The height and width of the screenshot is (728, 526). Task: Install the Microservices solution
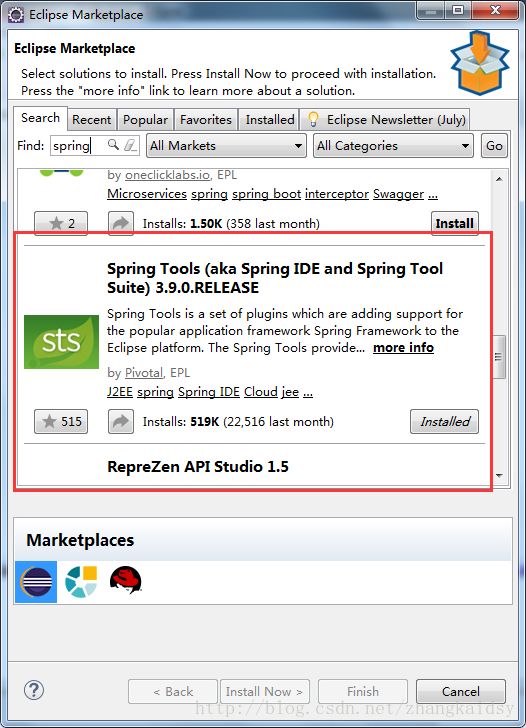(x=455, y=223)
